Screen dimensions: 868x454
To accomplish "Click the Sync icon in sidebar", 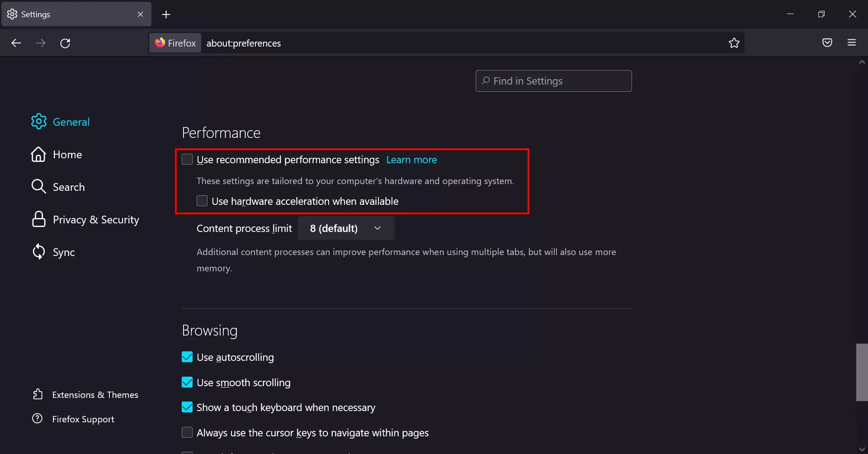I will pyautogui.click(x=38, y=252).
